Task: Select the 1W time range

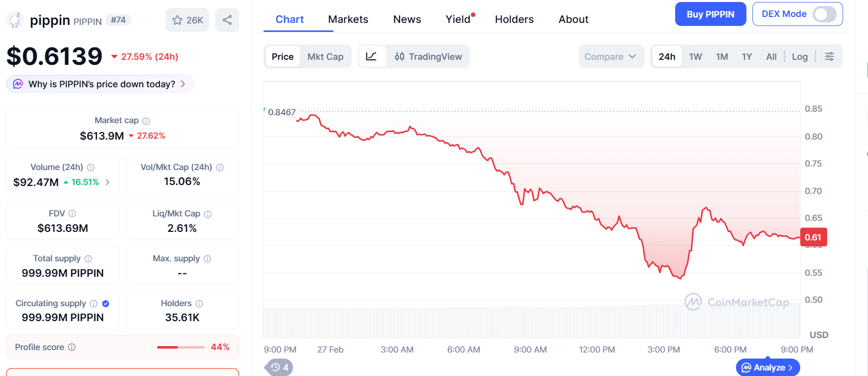Action: (695, 57)
